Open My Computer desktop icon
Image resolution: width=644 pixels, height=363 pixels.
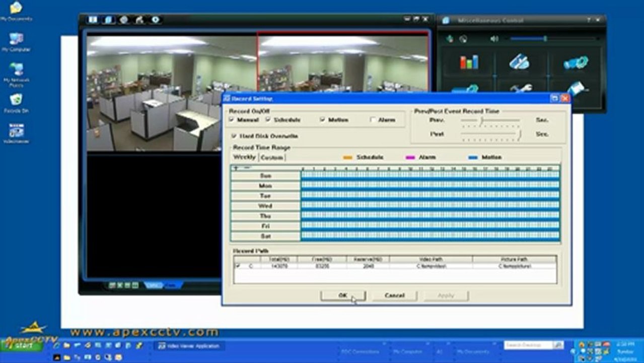[x=16, y=42]
